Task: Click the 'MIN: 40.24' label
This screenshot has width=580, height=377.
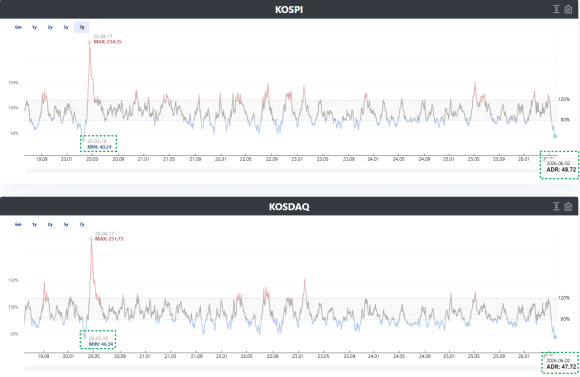Action: point(99,147)
